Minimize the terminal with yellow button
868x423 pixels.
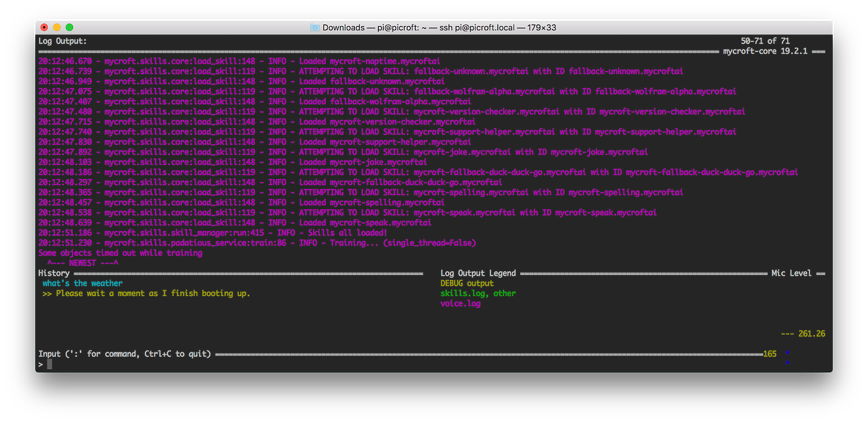click(x=57, y=27)
